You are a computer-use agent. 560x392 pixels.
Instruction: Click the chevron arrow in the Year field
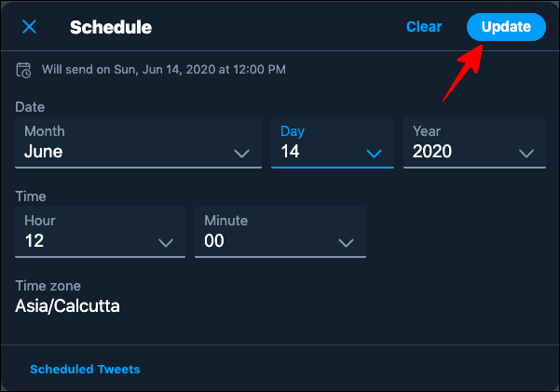click(526, 154)
